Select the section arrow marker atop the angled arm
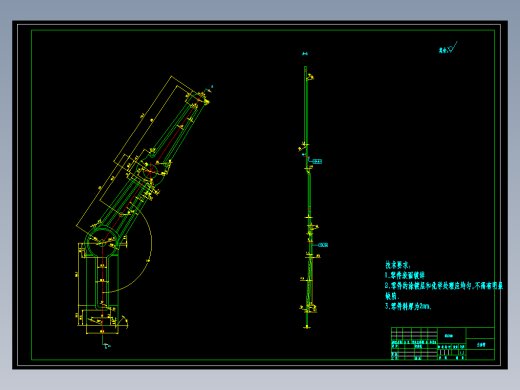Image resolution: width=520 pixels, height=390 pixels. tap(209, 88)
